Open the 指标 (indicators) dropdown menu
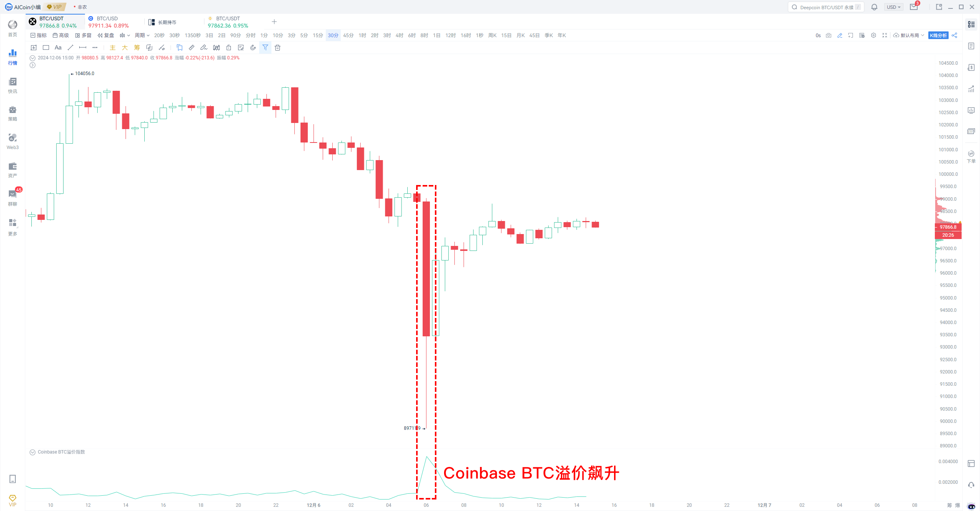This screenshot has height=511, width=980. coord(43,35)
